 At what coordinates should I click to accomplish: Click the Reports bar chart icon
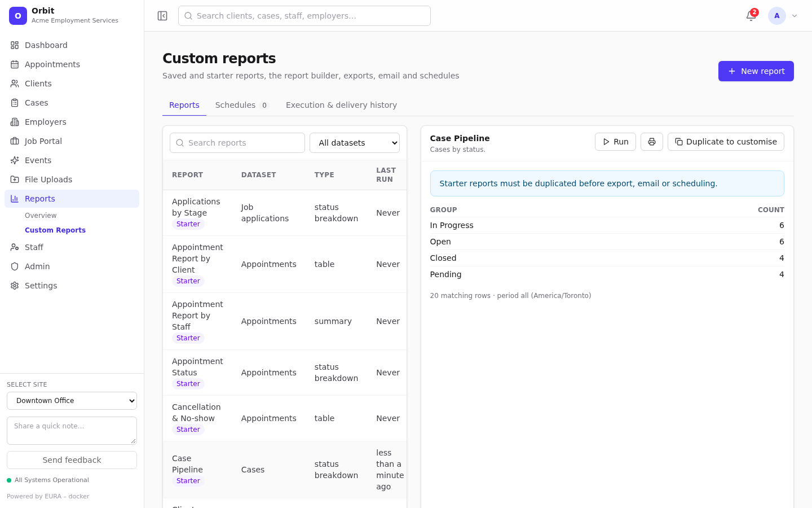(x=15, y=199)
